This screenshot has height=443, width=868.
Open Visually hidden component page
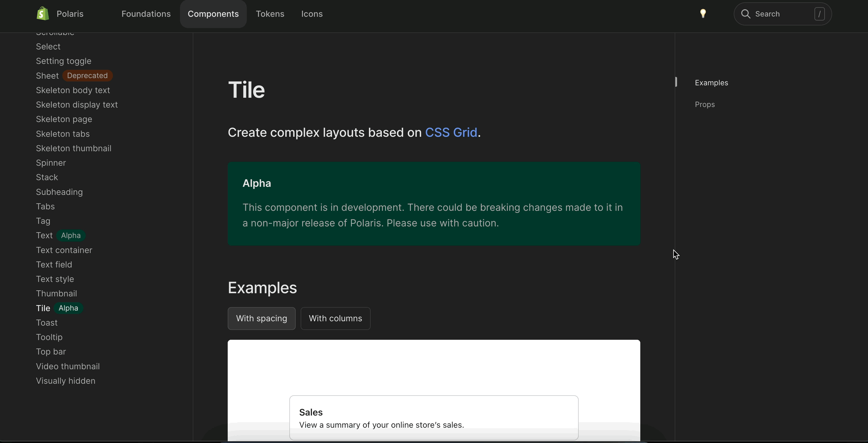point(66,381)
